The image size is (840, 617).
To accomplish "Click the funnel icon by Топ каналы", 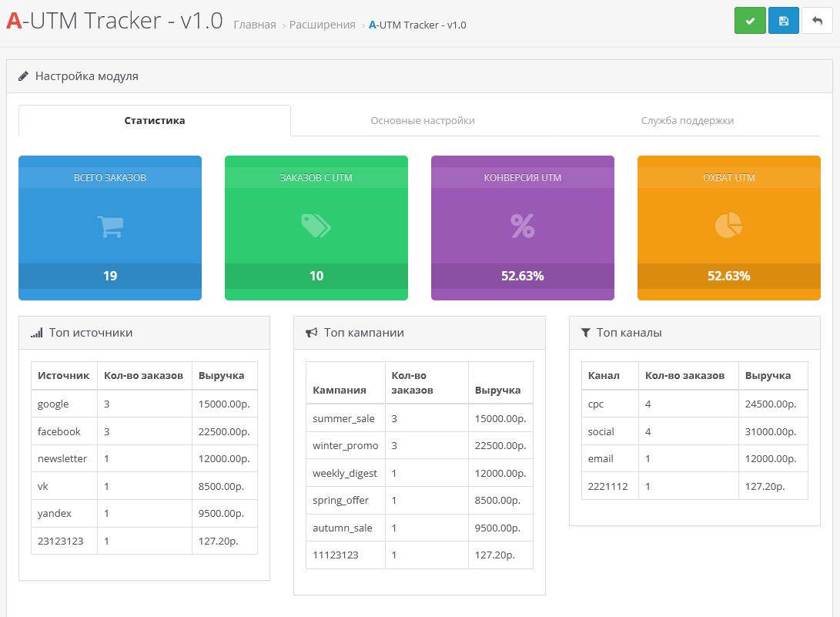I will click(586, 333).
